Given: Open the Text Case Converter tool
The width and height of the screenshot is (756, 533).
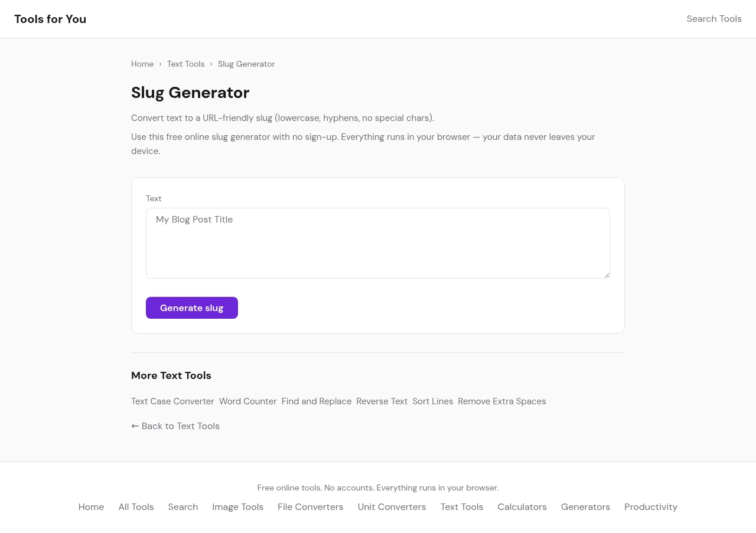Looking at the screenshot, I should click(172, 401).
